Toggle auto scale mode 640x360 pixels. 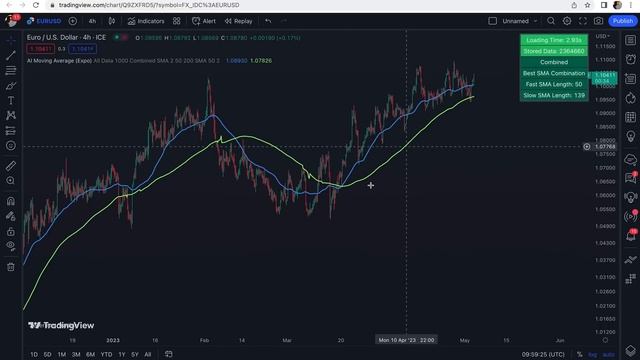coord(608,354)
